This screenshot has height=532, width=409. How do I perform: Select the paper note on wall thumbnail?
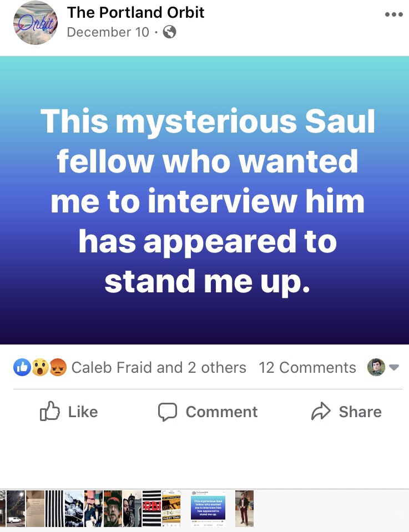(35, 508)
